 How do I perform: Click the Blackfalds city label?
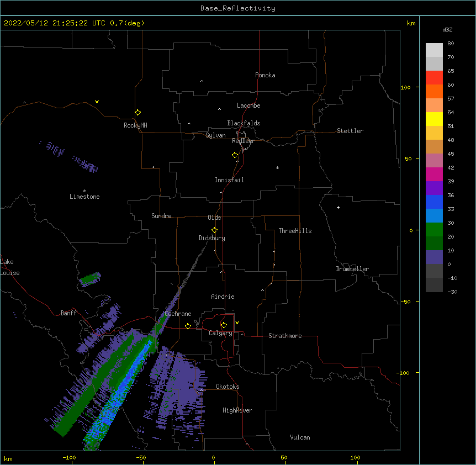pos(244,123)
